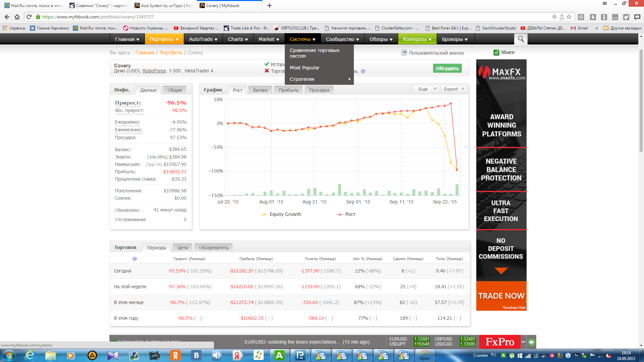
Task: Expand the AutoTrade navigation dropdown
Action: click(x=203, y=39)
